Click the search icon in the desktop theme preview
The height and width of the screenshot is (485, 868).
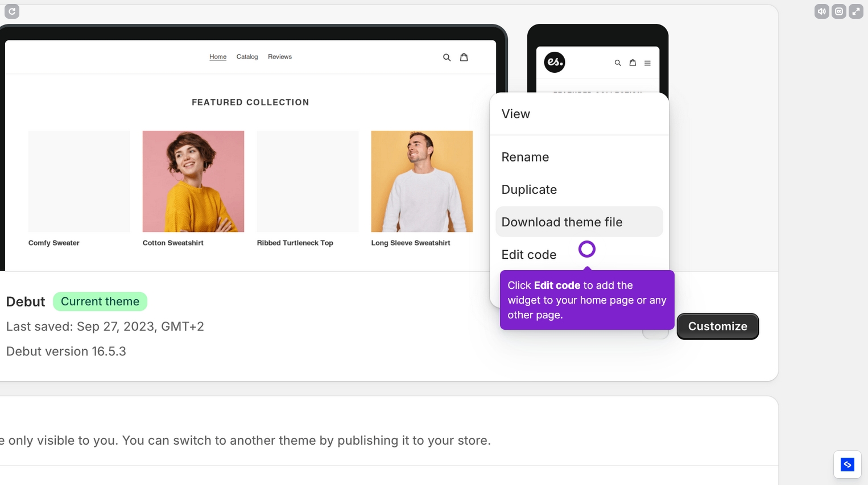coord(447,57)
